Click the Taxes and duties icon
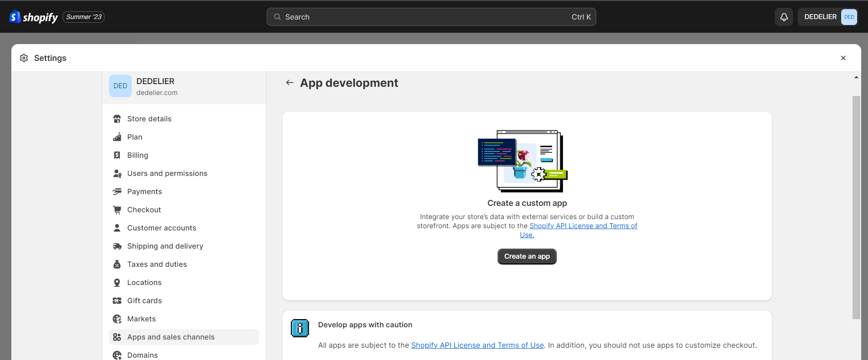The width and height of the screenshot is (868, 360). pos(117,264)
